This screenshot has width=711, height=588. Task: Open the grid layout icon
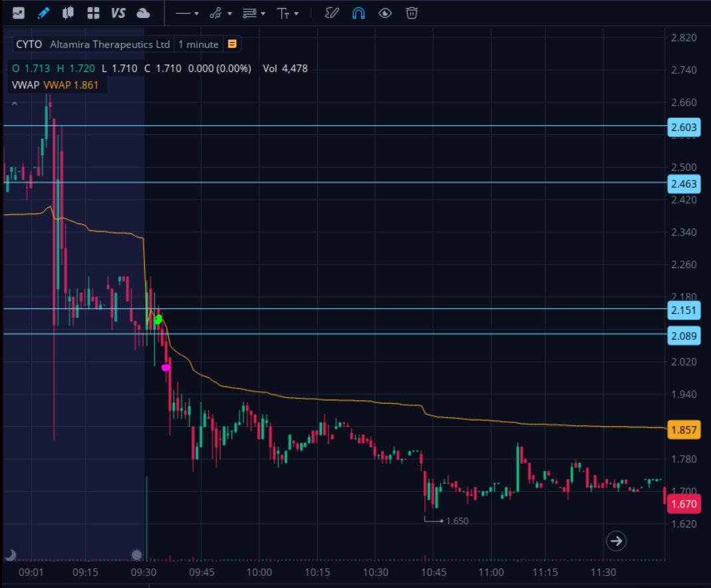93,13
